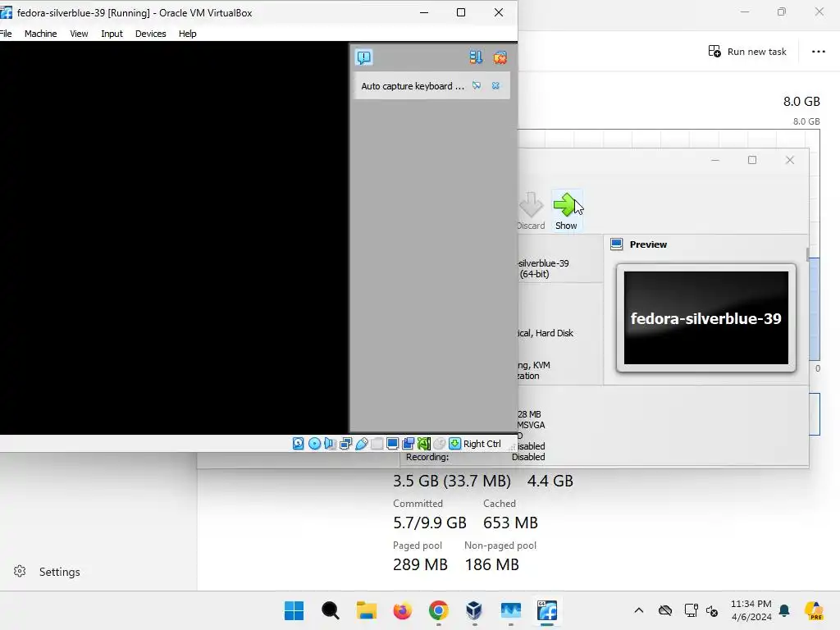Dismiss the Auto capture keyboard notification

coord(496,85)
